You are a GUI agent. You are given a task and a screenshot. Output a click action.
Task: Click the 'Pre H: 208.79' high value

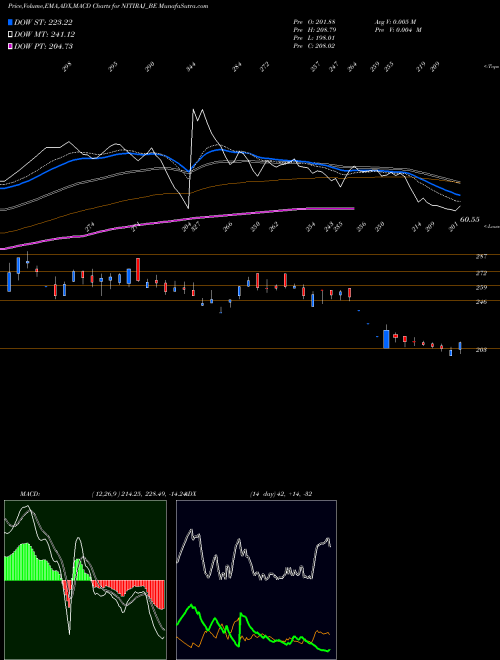click(314, 30)
